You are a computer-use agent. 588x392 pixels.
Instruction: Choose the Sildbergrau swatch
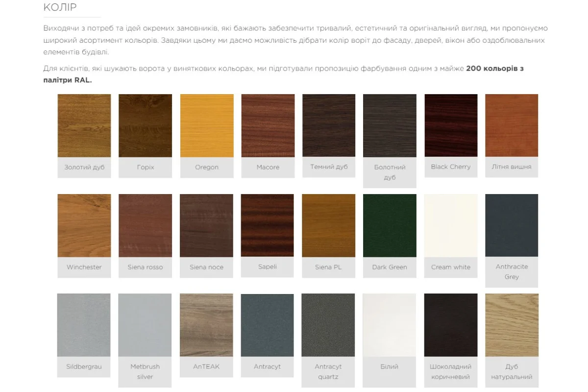pos(84,325)
